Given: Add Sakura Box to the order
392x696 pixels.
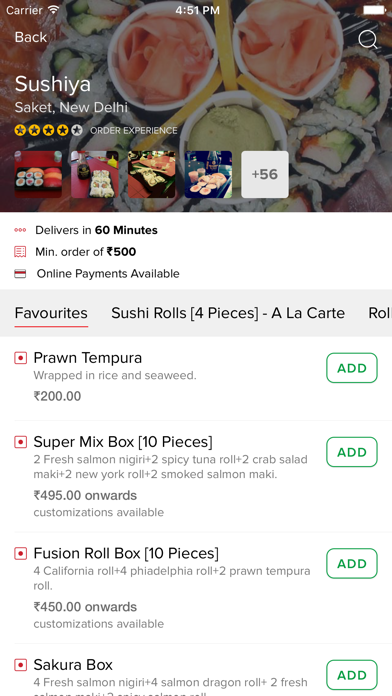Looking at the screenshot, I should point(352,675).
